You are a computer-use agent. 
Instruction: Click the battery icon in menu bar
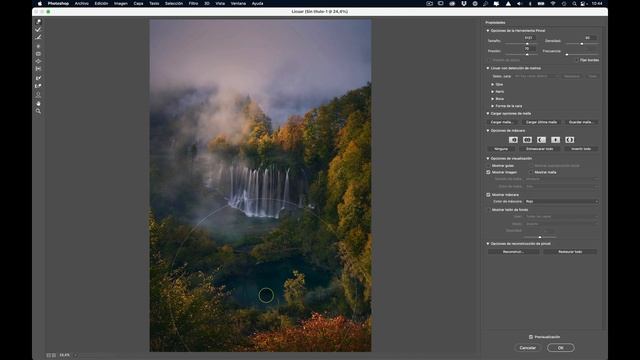point(541,3)
